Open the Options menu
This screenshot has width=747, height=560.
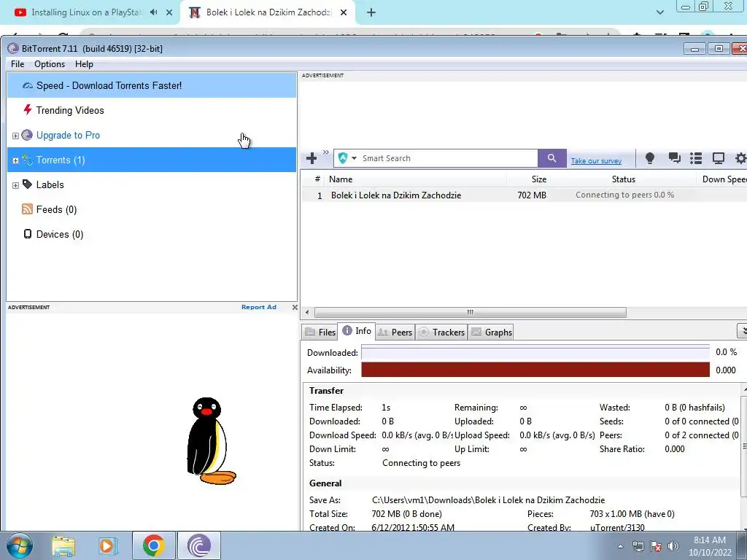click(50, 64)
